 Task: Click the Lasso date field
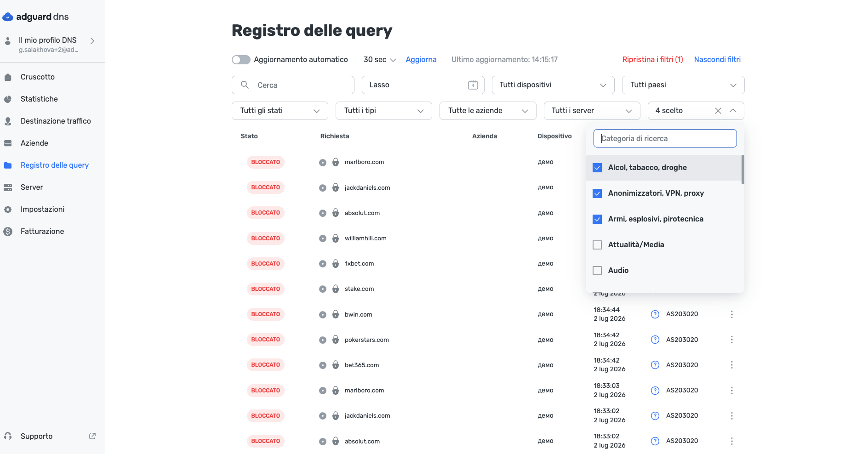(x=423, y=85)
